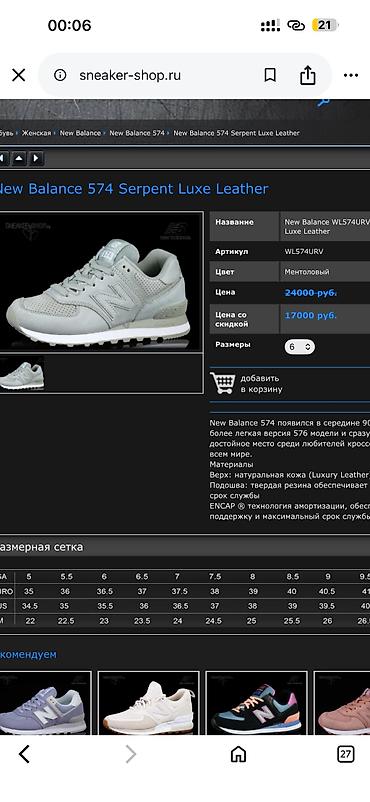Click the Артикул label cell
Image resolution: width=370 pixels, height=802 pixels.
(x=245, y=252)
